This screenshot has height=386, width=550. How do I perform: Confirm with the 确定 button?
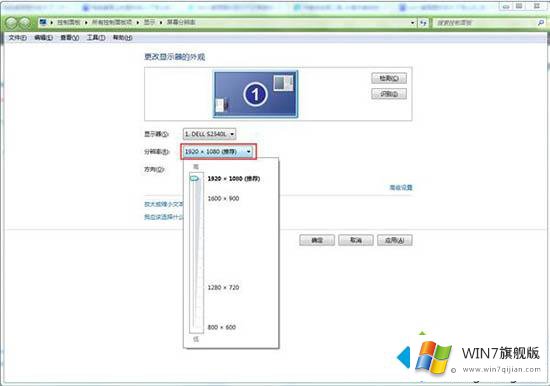point(317,240)
